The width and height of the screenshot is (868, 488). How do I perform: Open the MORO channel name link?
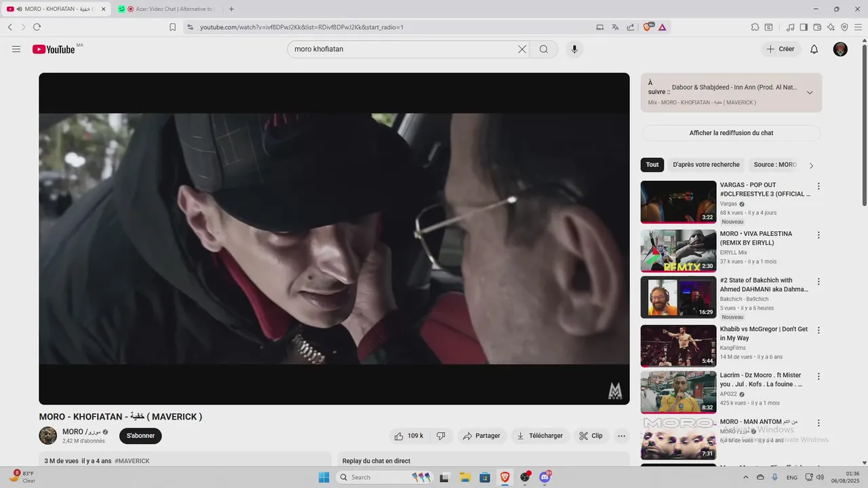pos(81,432)
